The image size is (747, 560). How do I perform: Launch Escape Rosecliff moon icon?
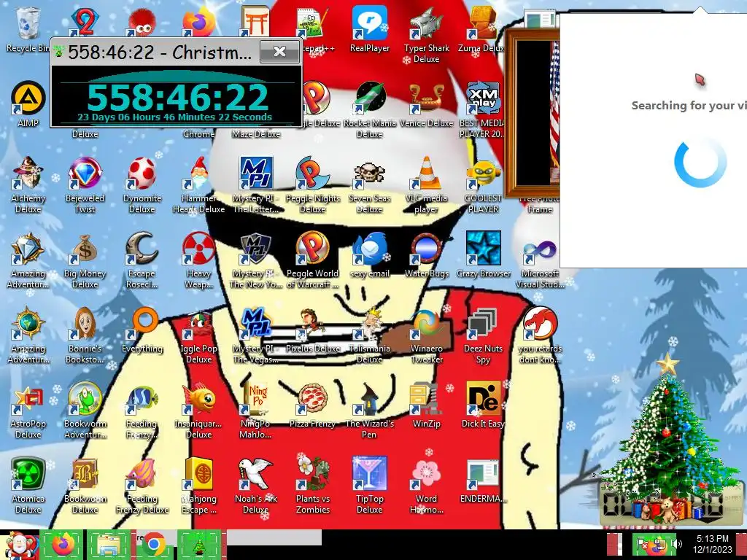coord(142,249)
